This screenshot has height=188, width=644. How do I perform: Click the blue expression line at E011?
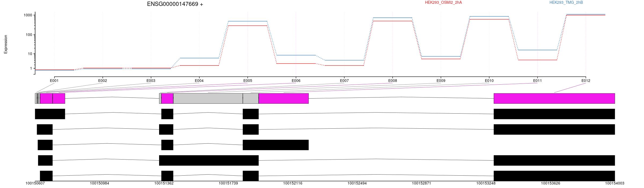pyautogui.click(x=537, y=50)
